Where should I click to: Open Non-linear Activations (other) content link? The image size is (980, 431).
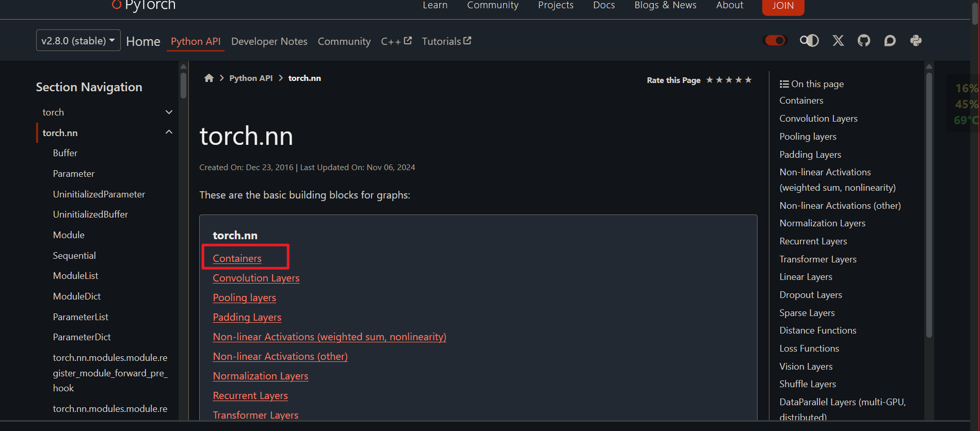[x=280, y=356]
